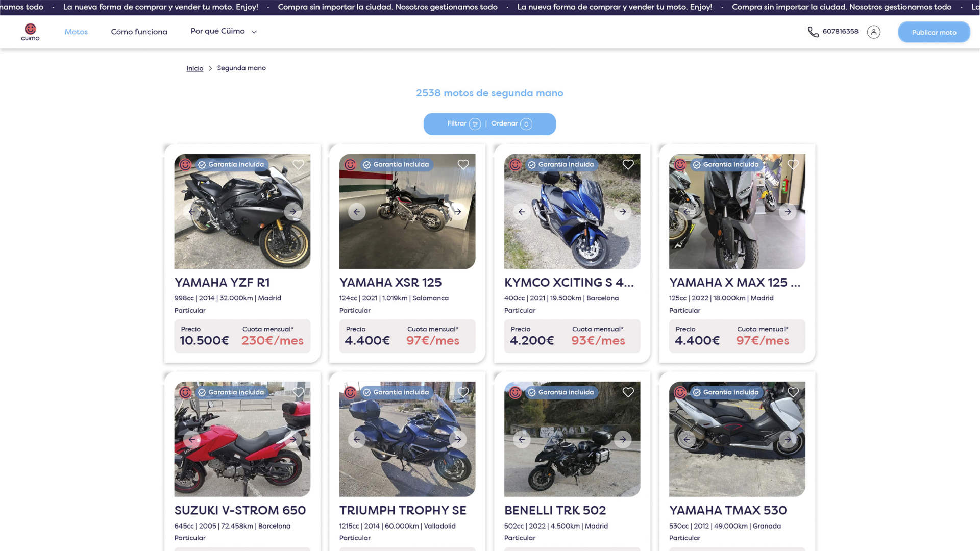
Task: Open the Cómo funciona page
Action: [139, 32]
